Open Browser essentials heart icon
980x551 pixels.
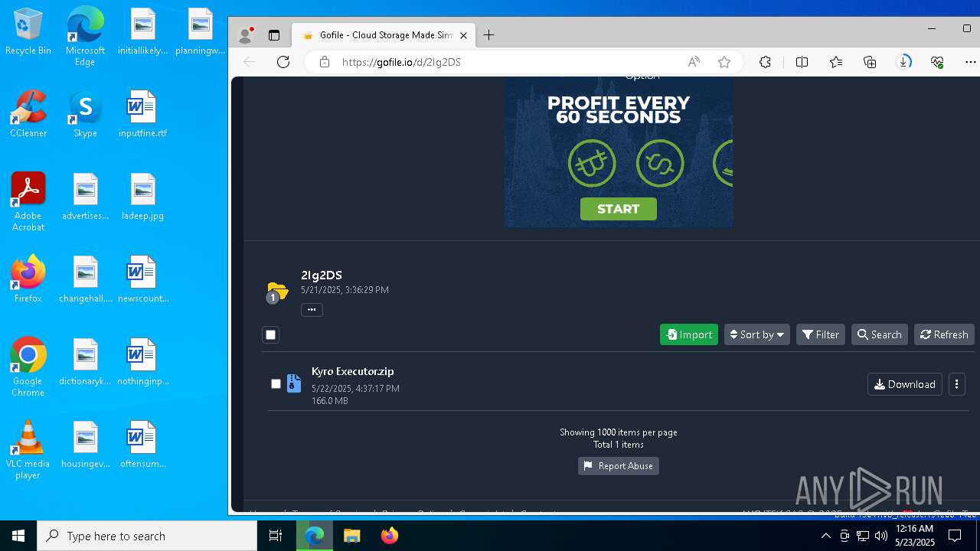coord(938,62)
